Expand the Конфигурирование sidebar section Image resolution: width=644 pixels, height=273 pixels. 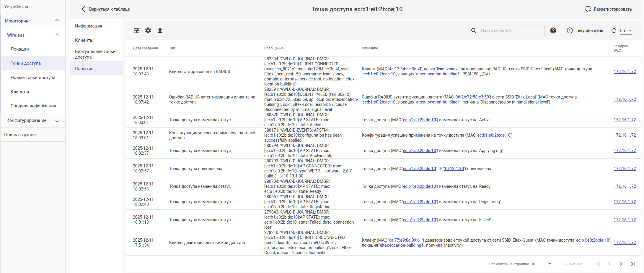(57, 121)
